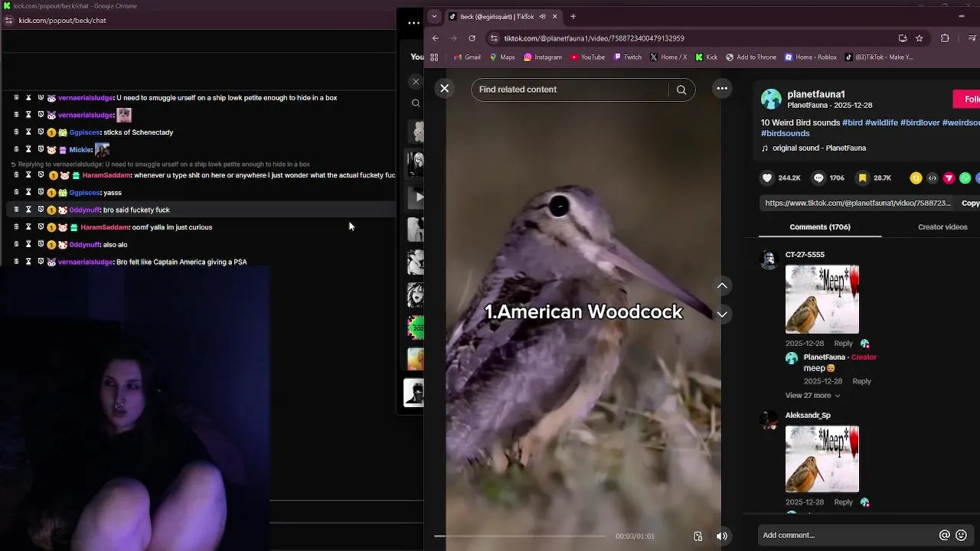This screenshot has height=551, width=980.
Task: Open Chrome extensions puzzle icon
Action: (945, 38)
